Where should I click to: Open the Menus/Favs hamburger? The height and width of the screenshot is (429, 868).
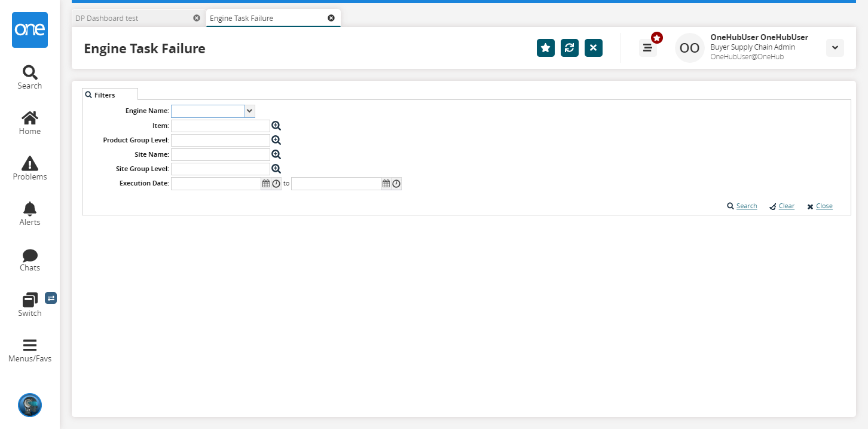click(30, 351)
